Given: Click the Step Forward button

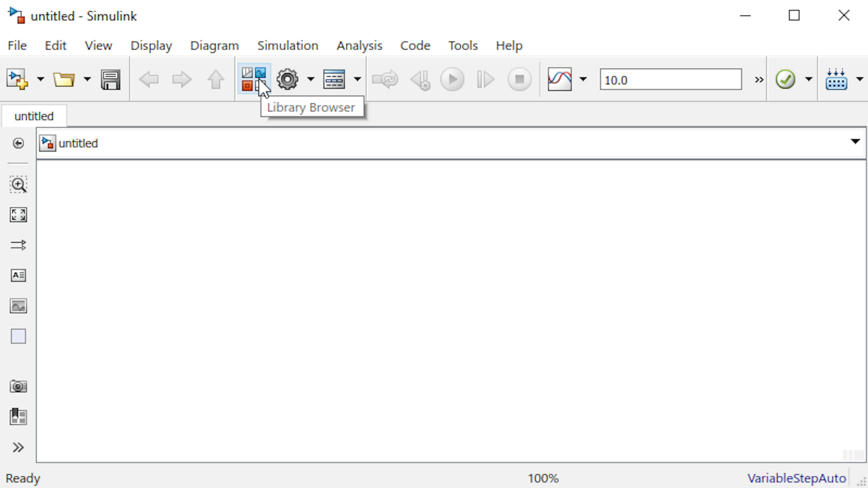Looking at the screenshot, I should click(x=486, y=80).
